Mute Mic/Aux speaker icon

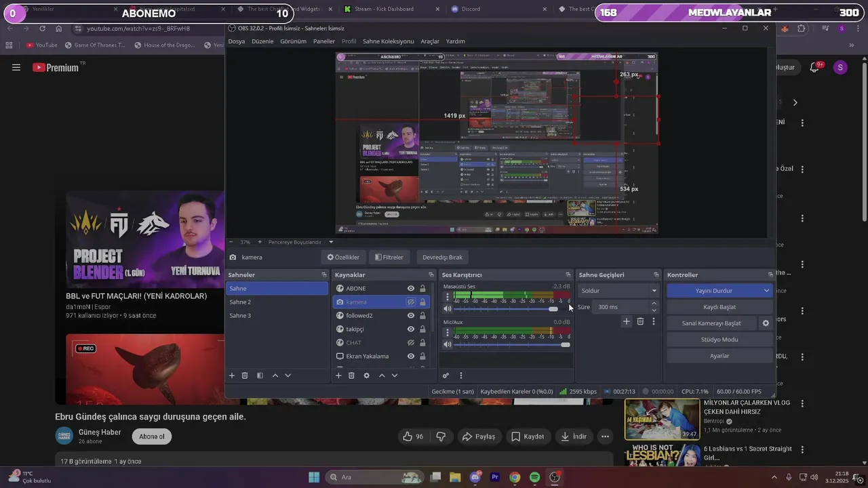(448, 344)
